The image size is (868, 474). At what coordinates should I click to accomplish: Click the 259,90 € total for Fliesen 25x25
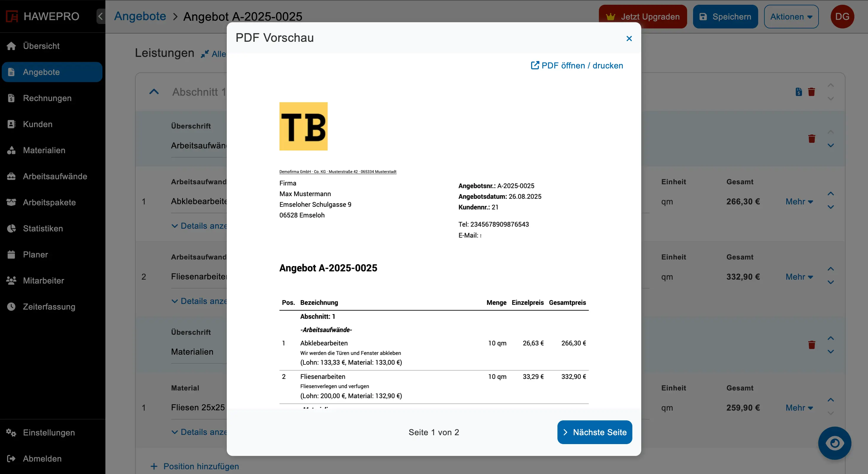[x=743, y=408]
